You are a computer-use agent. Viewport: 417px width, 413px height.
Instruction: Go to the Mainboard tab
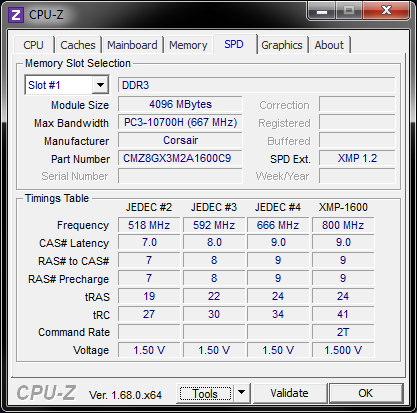tap(132, 45)
